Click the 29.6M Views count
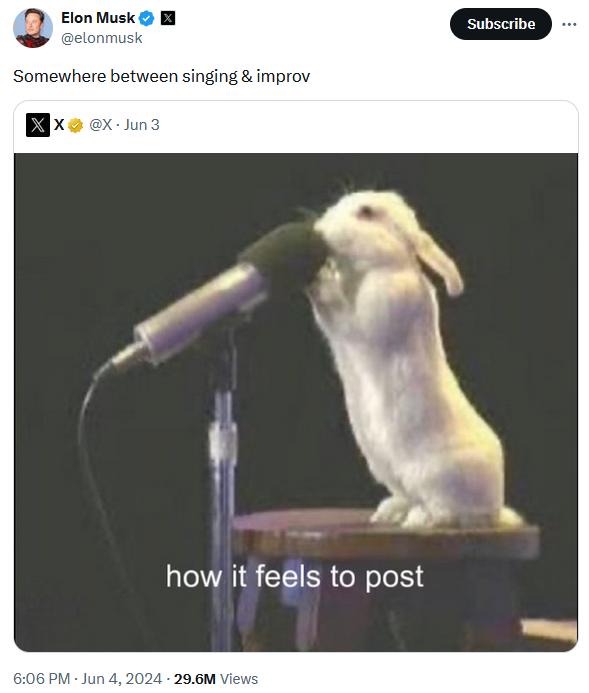 [x=216, y=678]
